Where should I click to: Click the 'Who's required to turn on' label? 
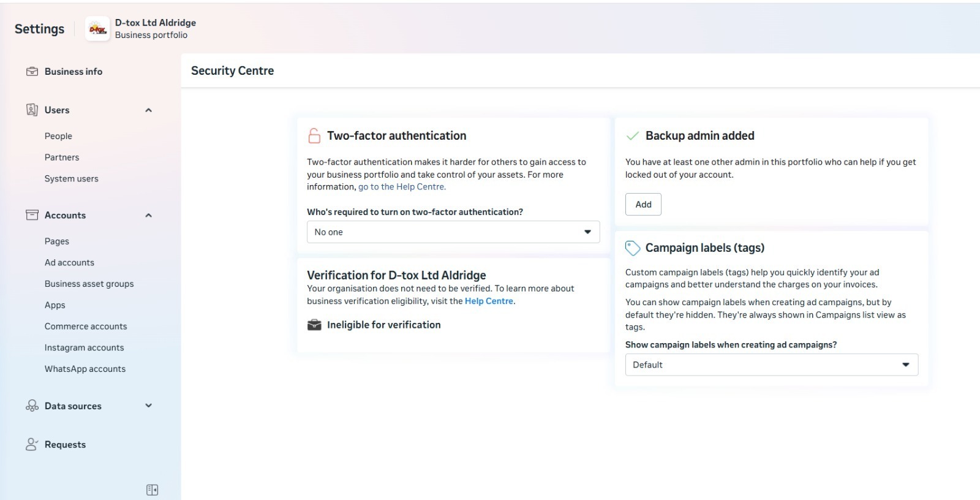(x=415, y=212)
